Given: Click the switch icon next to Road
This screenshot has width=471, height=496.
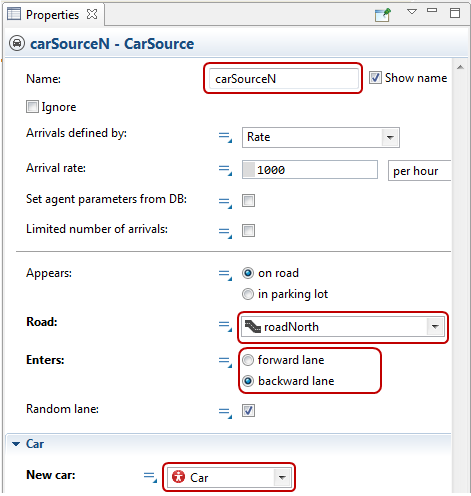Looking at the screenshot, I should click(x=225, y=326).
